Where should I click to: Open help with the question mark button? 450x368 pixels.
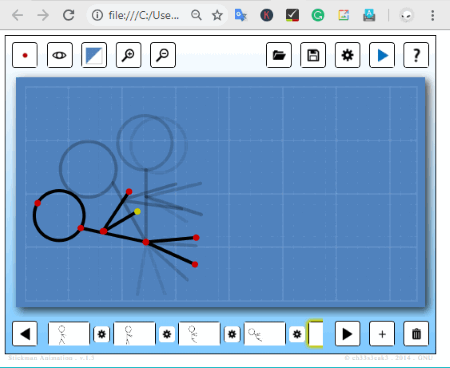pyautogui.click(x=416, y=55)
